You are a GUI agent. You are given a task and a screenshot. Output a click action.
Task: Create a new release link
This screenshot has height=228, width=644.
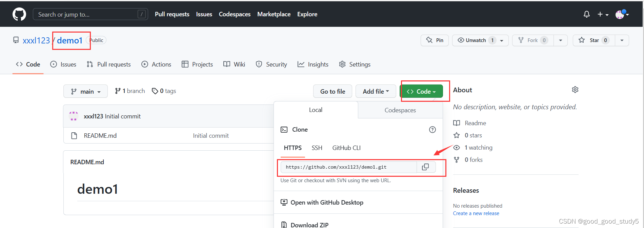pyautogui.click(x=476, y=213)
